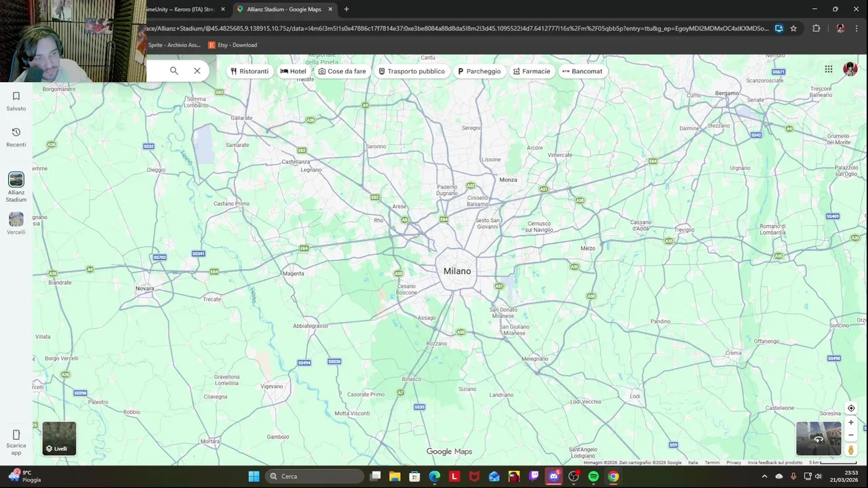Image resolution: width=868 pixels, height=488 pixels.
Task: Click the Italia footer link
Action: (693, 462)
